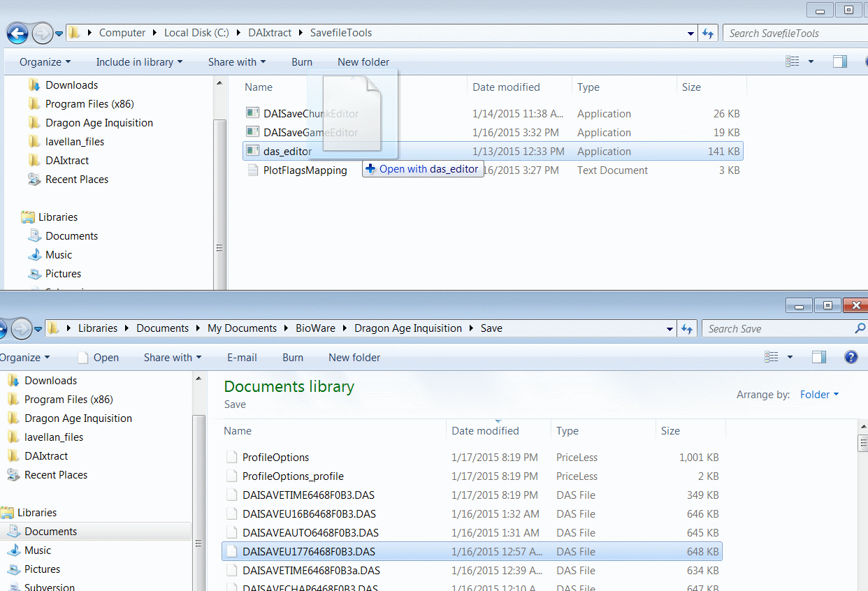Select Documents library in bottom sidebar
Screen dimensions: 868x591
50,531
